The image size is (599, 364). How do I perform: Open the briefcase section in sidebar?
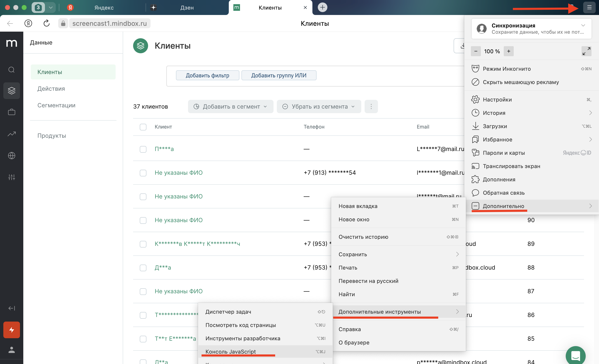tap(11, 112)
